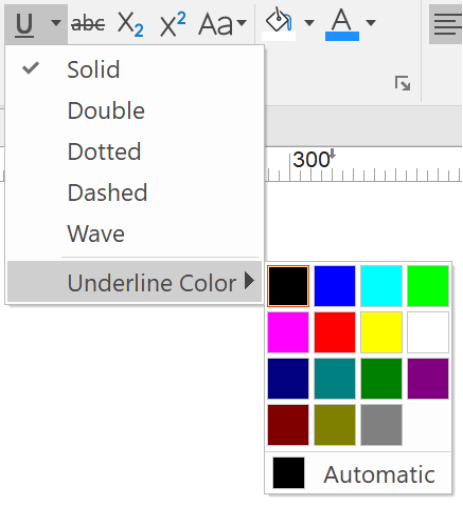Apply Strikethrough formatting
The height and width of the screenshot is (507, 463).
point(88,24)
